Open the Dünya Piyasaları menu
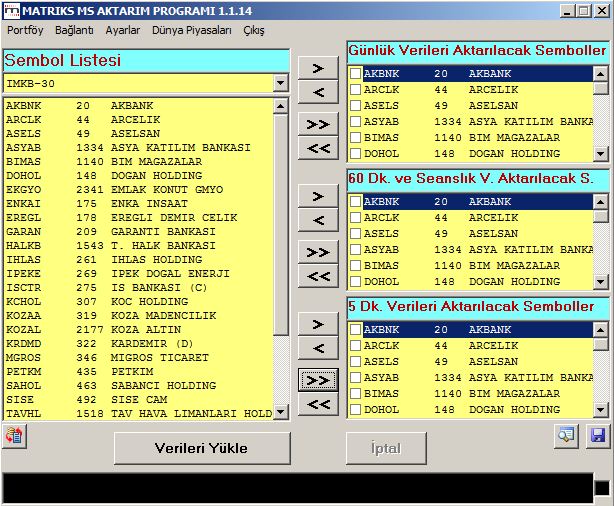Screen dimensions: 614x506 [x=191, y=30]
